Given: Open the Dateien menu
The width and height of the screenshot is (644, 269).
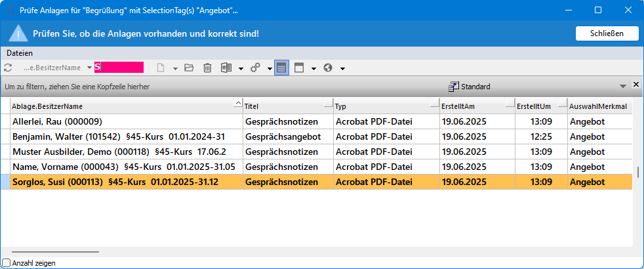Looking at the screenshot, I should (x=20, y=52).
